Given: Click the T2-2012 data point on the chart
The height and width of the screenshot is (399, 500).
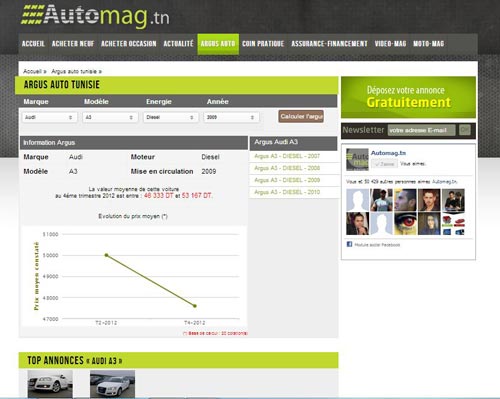Looking at the screenshot, I should (106, 255).
